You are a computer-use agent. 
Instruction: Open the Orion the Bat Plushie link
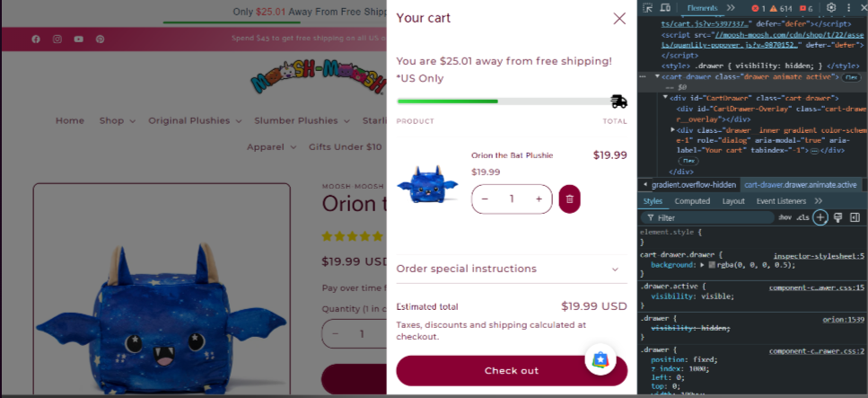click(x=512, y=155)
